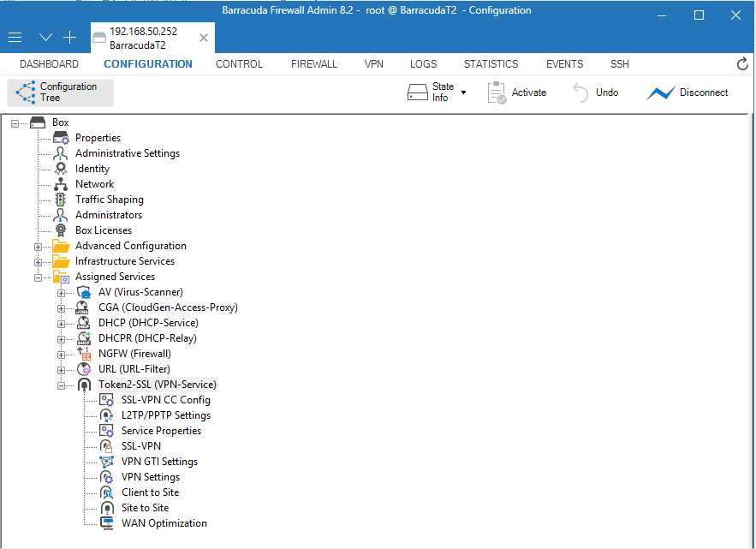Open the State Info dropdown arrow
The height and width of the screenshot is (549, 756).
click(x=463, y=92)
